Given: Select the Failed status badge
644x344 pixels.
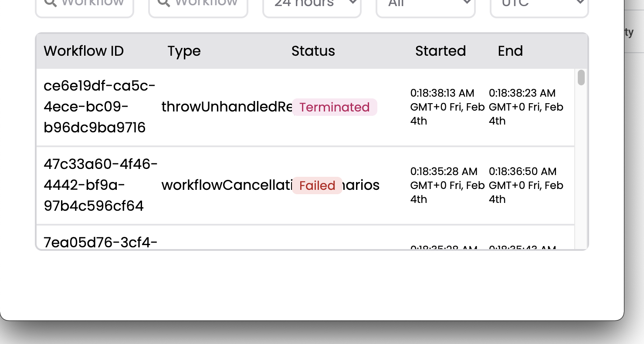Looking at the screenshot, I should tap(317, 185).
